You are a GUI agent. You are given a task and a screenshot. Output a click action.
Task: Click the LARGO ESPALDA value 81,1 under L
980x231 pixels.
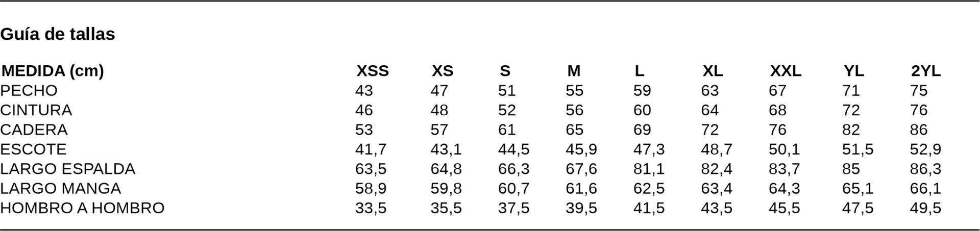[x=649, y=169]
